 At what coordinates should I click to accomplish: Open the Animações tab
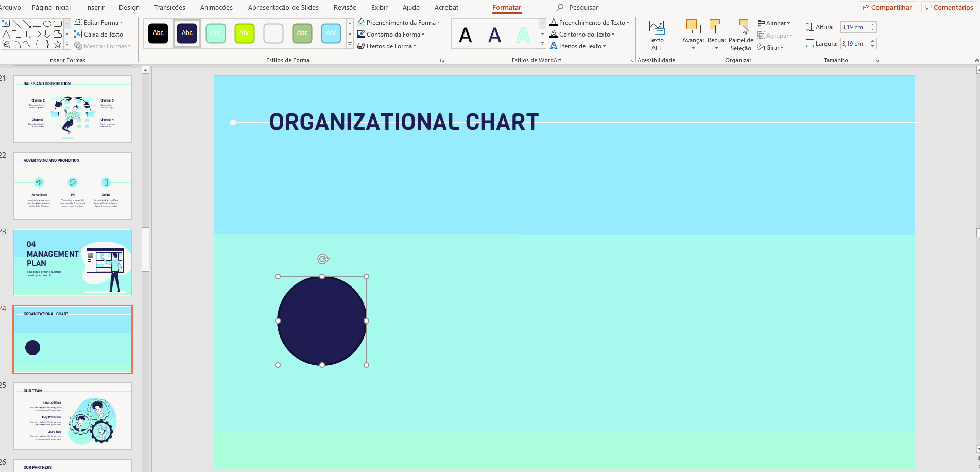pos(216,8)
